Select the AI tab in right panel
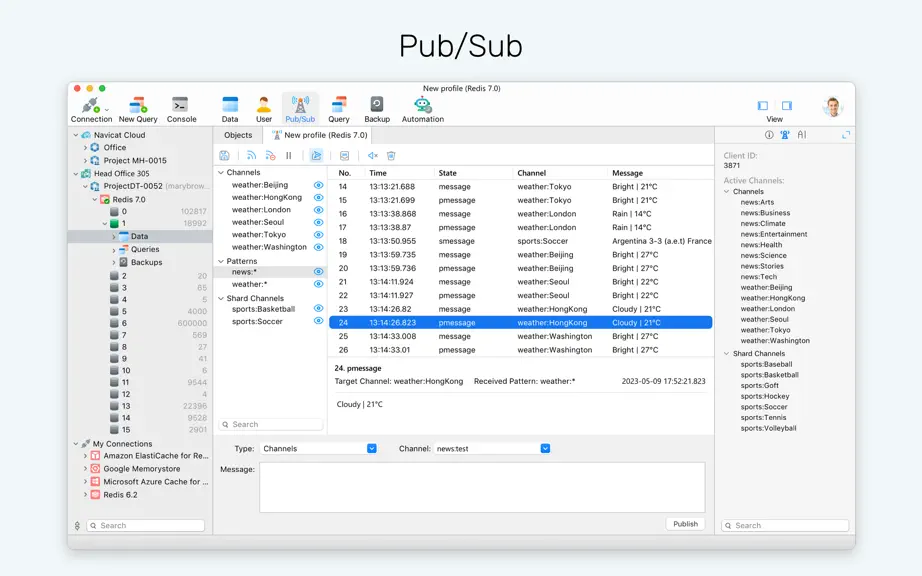The width and height of the screenshot is (922, 576). [x=801, y=135]
